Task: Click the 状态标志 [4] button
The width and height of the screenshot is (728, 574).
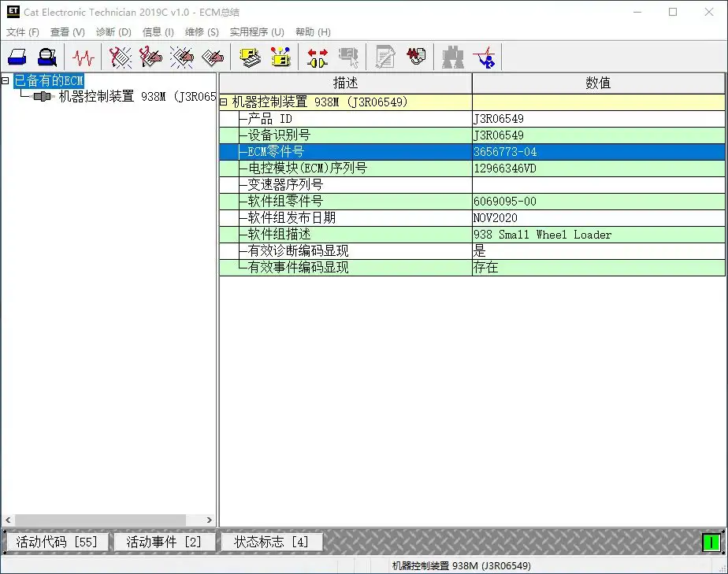Action: coord(271,542)
